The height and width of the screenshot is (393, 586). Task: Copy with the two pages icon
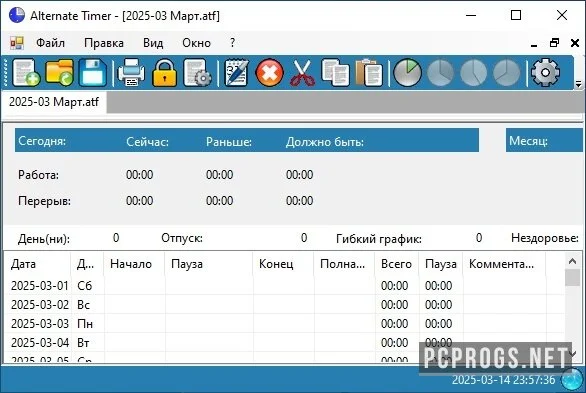click(335, 72)
